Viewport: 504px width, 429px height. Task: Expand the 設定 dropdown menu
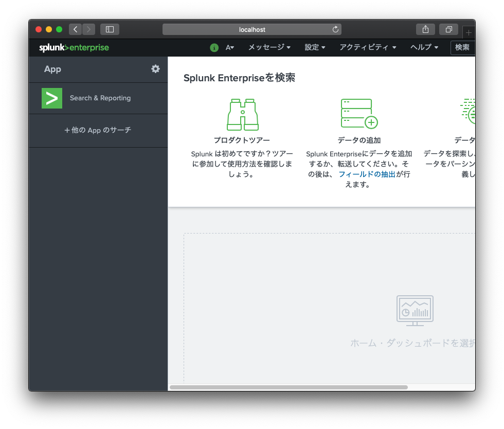[315, 47]
